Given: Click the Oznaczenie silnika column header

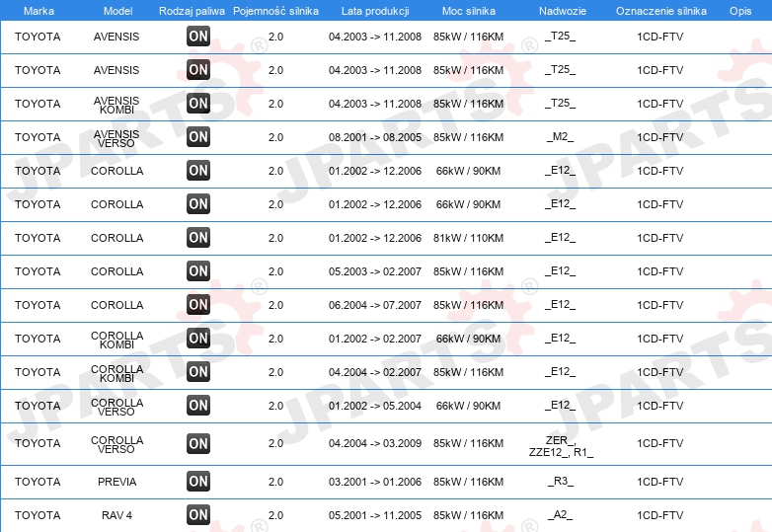Looking at the screenshot, I should (x=660, y=11).
